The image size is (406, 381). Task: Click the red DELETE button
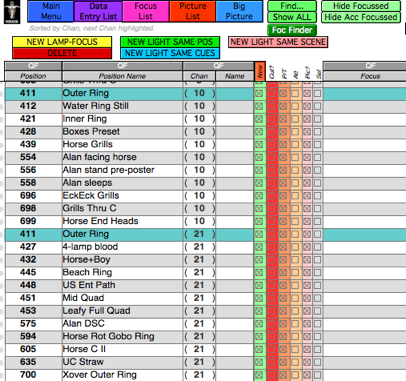coord(62,53)
